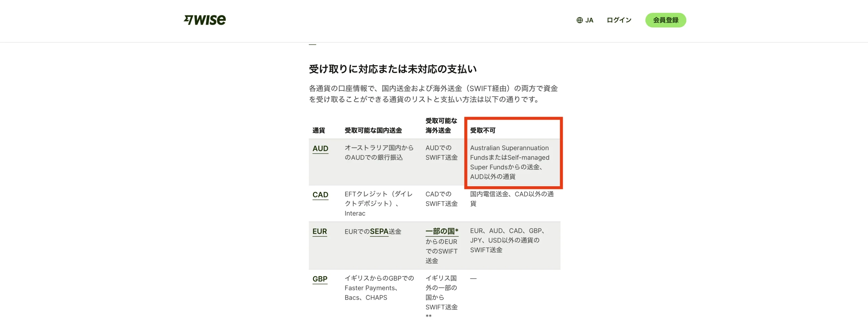The height and width of the screenshot is (322, 868).
Task: Click the EFTクレジット Interac cell in CAD row
Action: pos(378,204)
